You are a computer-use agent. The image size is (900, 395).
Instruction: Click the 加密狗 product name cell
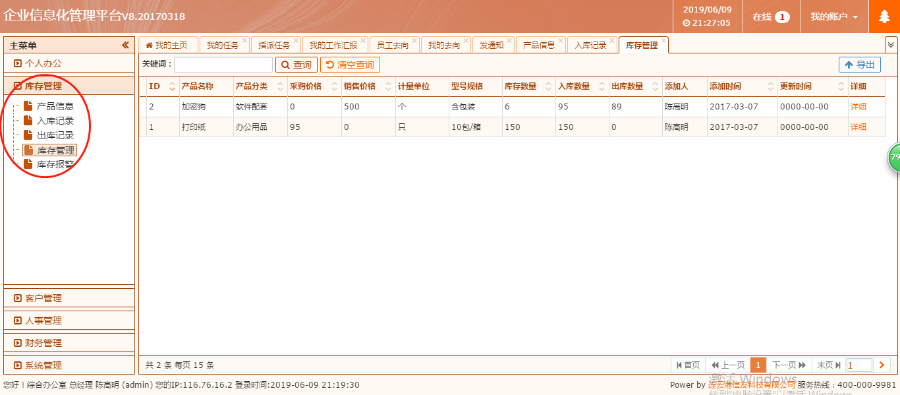[x=205, y=107]
